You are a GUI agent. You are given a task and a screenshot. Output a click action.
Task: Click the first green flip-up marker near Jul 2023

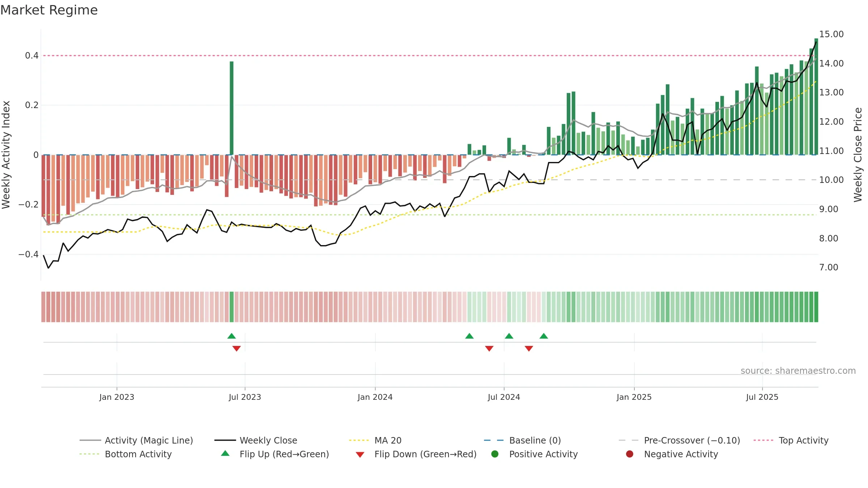231,336
